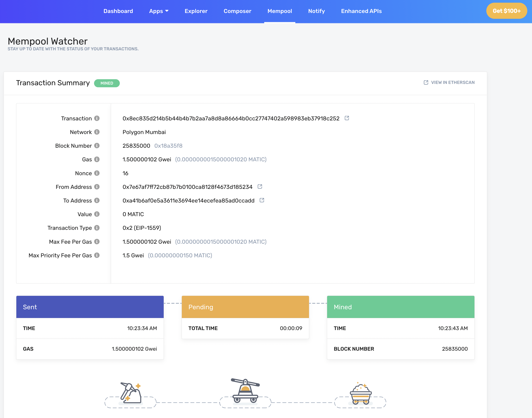Click the Notify navigation icon

(x=317, y=11)
